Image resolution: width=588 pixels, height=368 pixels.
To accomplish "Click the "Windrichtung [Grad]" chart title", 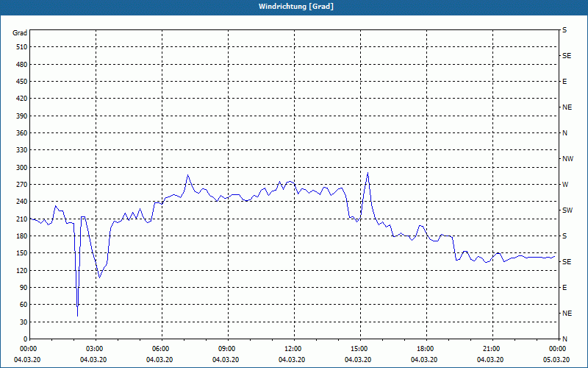I will [296, 7].
